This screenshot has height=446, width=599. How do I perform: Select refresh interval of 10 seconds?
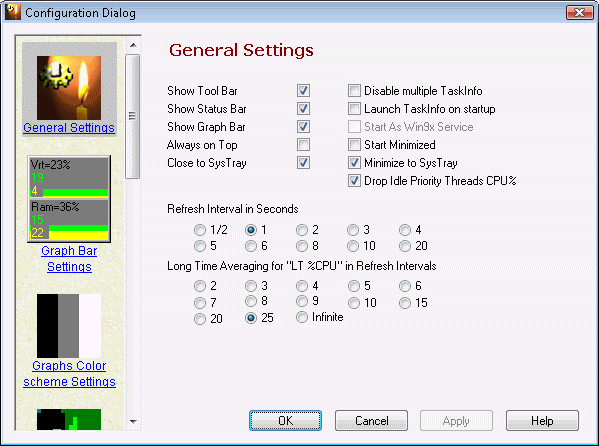[x=353, y=246]
